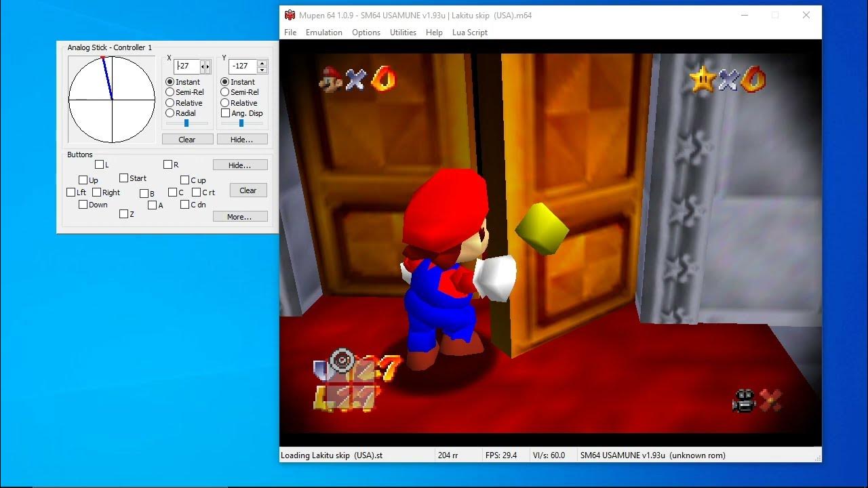
Task: Click the X value right spinner arrow
Action: point(208,66)
